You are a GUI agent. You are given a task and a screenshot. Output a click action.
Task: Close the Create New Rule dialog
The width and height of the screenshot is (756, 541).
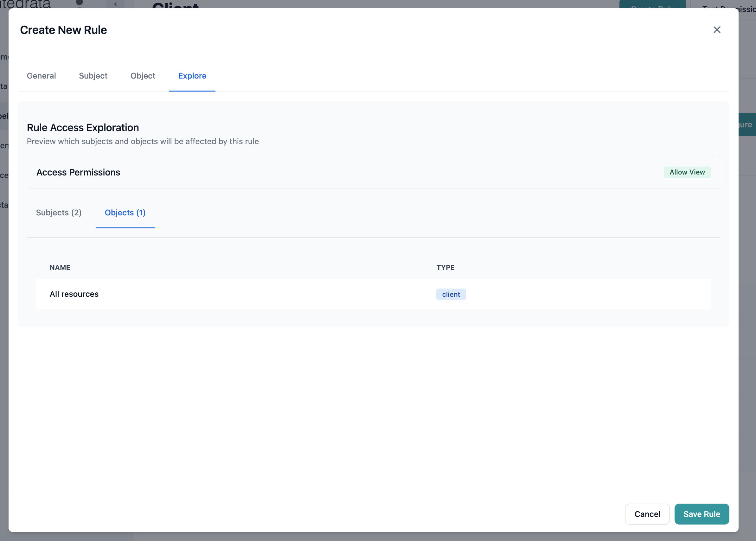[717, 30]
